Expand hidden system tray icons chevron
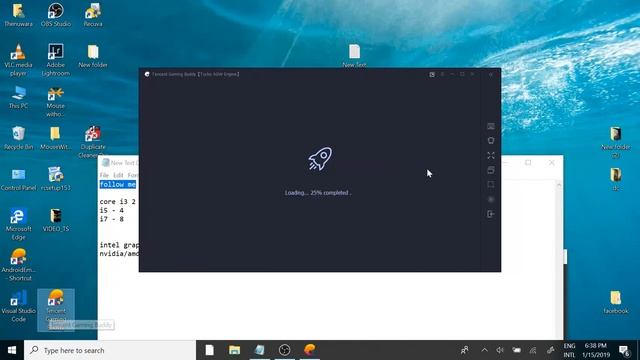Viewport: 640px width, 360px height. pos(484,350)
